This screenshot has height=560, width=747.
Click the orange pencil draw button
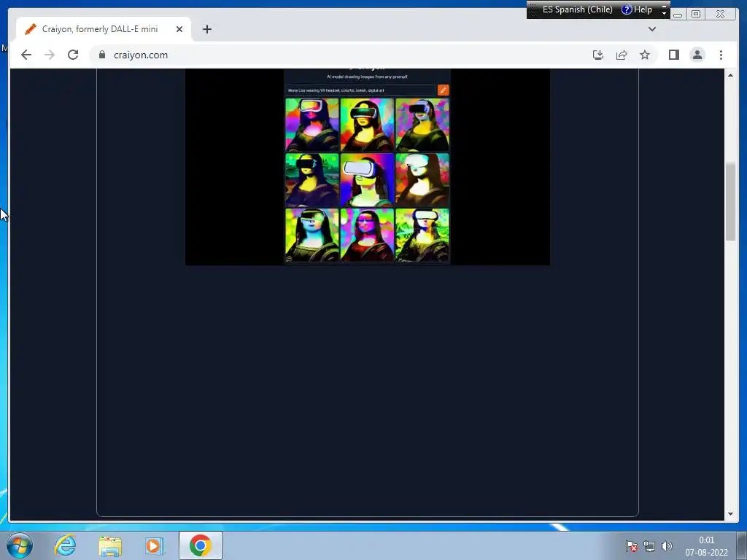coord(443,90)
